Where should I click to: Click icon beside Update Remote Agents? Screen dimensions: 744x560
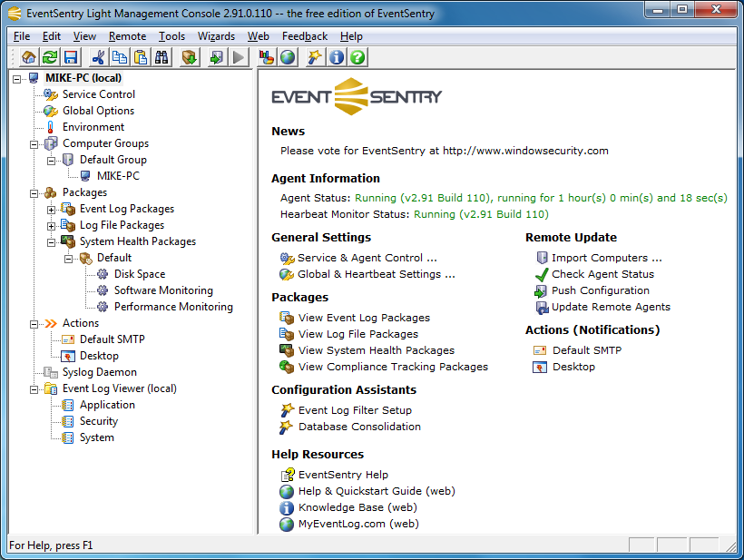pyautogui.click(x=542, y=308)
